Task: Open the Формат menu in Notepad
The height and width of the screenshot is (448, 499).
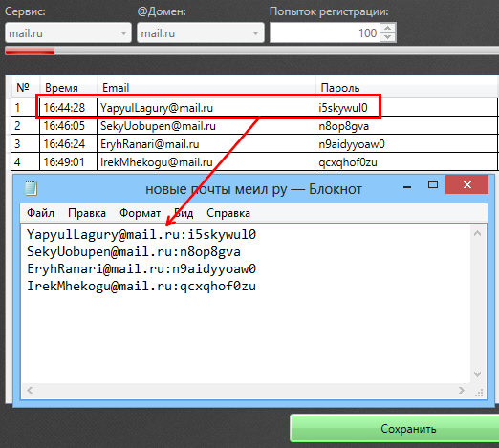Action: pos(140,213)
